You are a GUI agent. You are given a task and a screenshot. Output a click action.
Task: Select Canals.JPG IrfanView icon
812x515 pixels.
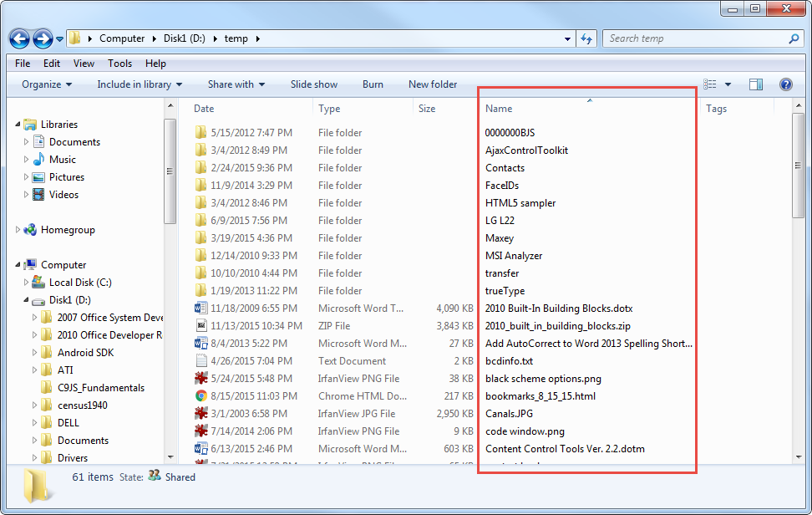click(x=201, y=414)
